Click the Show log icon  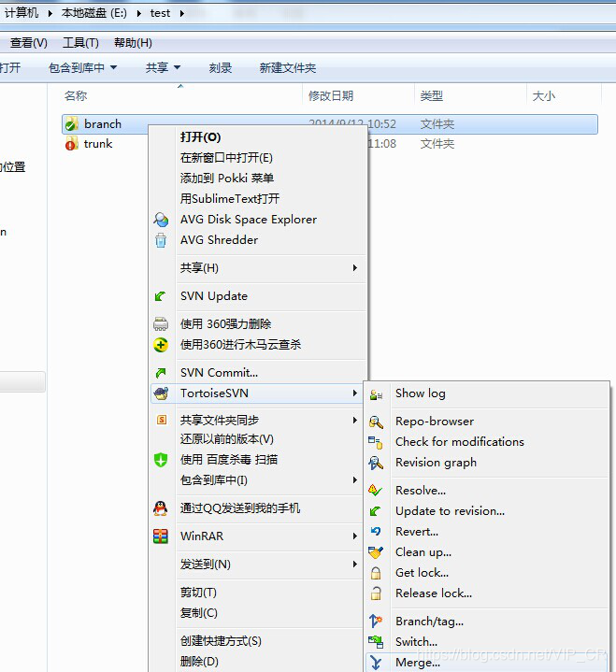(376, 394)
